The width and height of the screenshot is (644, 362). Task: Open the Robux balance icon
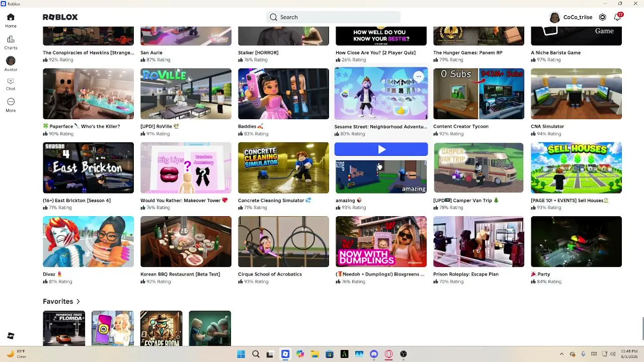[x=602, y=17]
